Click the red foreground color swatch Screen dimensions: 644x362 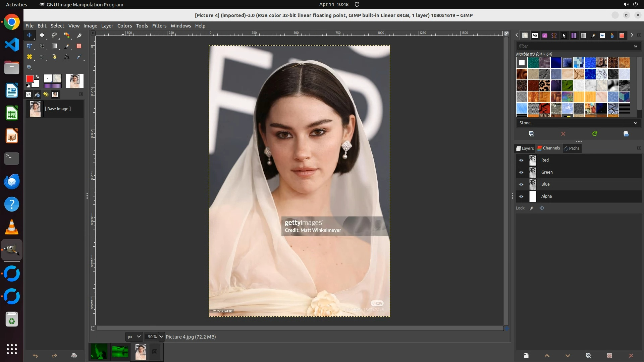[30, 79]
